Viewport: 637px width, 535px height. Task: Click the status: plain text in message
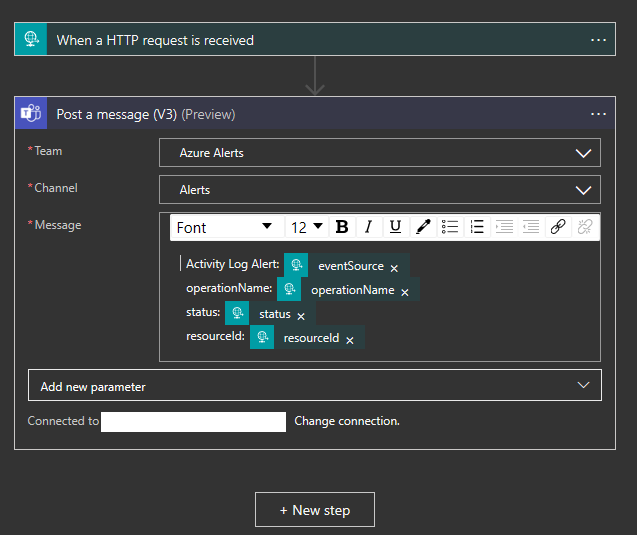coord(203,312)
